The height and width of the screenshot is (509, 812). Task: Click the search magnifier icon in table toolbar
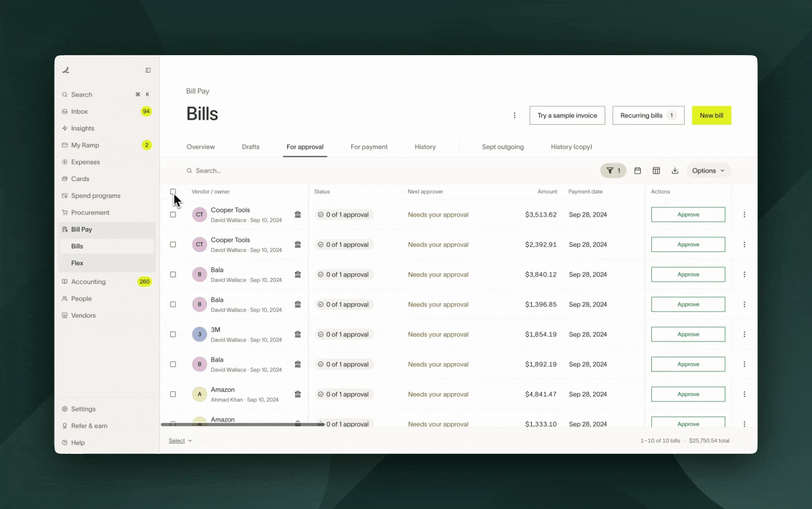[x=189, y=171]
